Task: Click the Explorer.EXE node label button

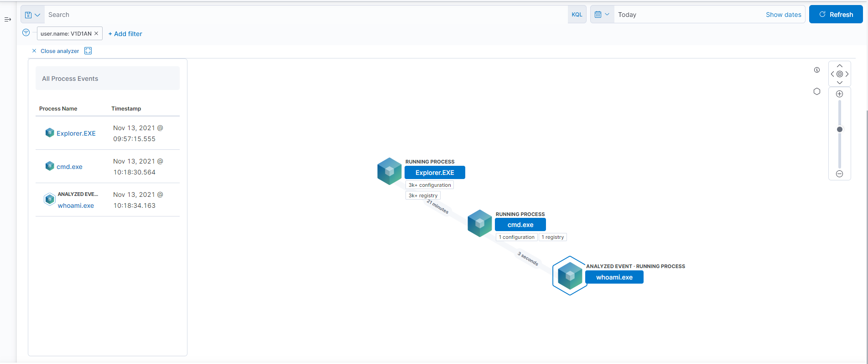Action: [x=435, y=173]
